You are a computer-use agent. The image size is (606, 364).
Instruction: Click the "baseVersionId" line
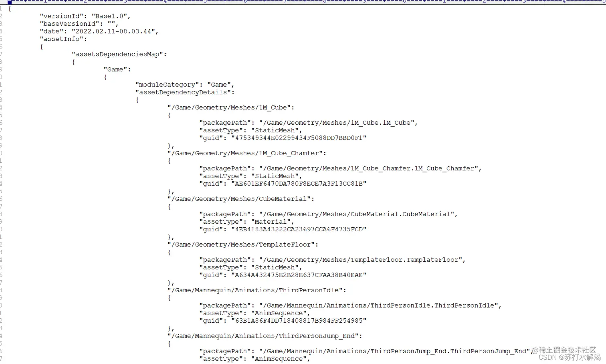(x=79, y=24)
